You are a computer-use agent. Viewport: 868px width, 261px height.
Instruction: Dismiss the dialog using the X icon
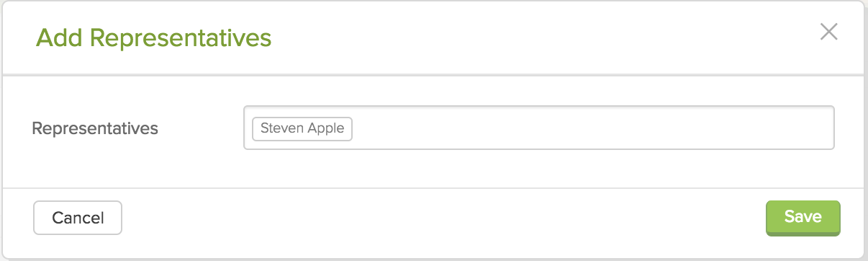click(829, 32)
